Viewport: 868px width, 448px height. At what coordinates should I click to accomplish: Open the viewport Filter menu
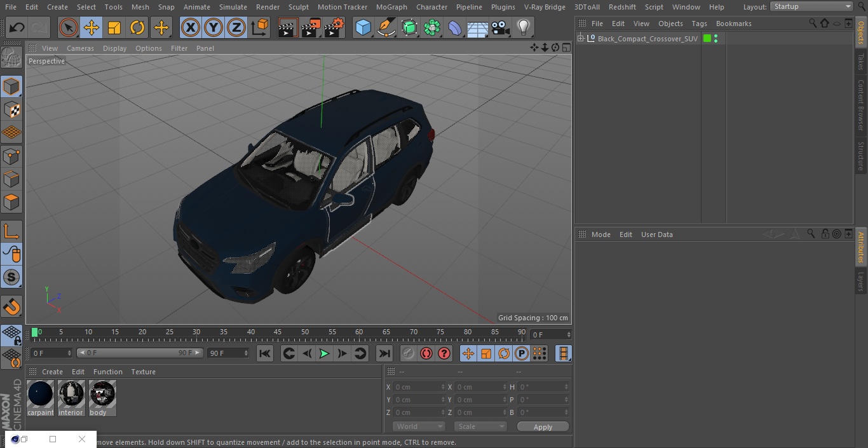179,48
